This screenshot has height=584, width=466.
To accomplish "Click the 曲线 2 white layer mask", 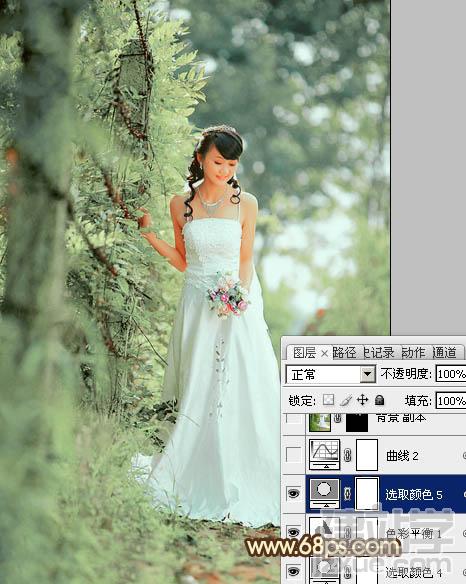I will (x=367, y=454).
